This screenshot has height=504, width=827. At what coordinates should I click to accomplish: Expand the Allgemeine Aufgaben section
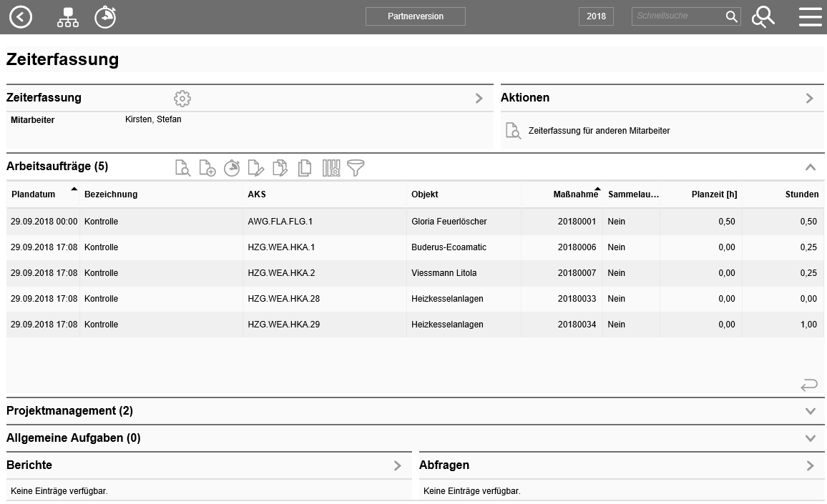point(810,438)
